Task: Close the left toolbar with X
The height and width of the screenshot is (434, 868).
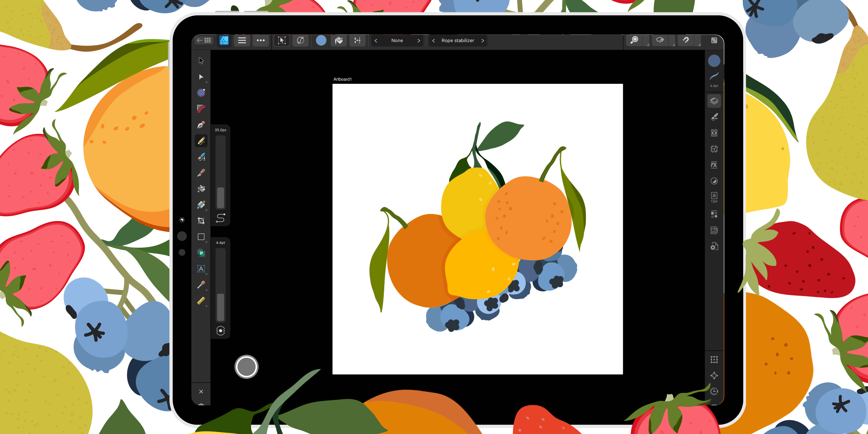Action: coord(201,392)
